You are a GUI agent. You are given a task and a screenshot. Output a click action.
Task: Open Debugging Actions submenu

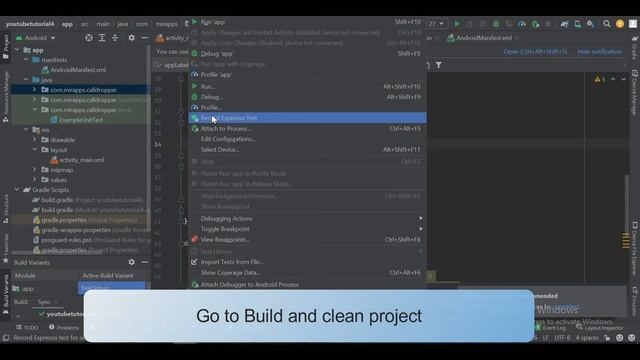(307, 219)
